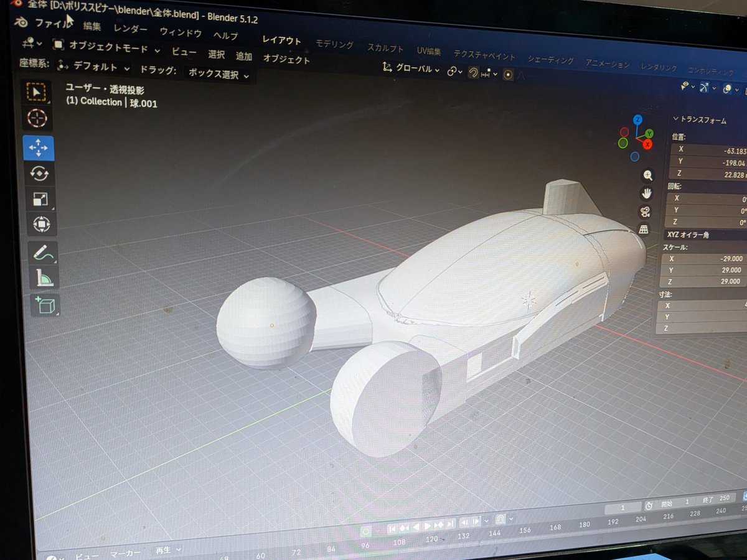
Task: Switch to the UV編集 workspace tab
Action: pos(429,50)
